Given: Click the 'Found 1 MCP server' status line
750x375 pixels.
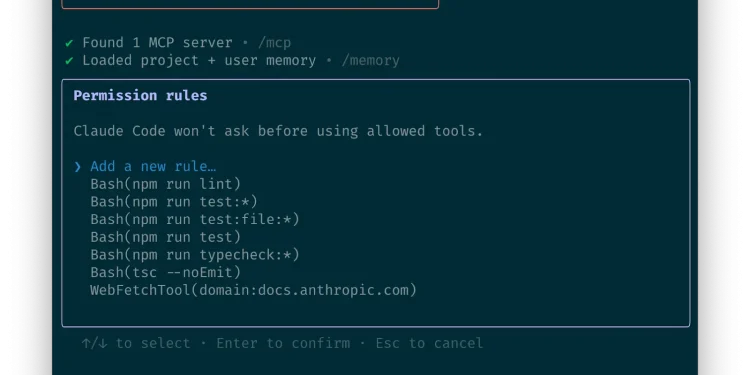Looking at the screenshot, I should coord(157,43).
